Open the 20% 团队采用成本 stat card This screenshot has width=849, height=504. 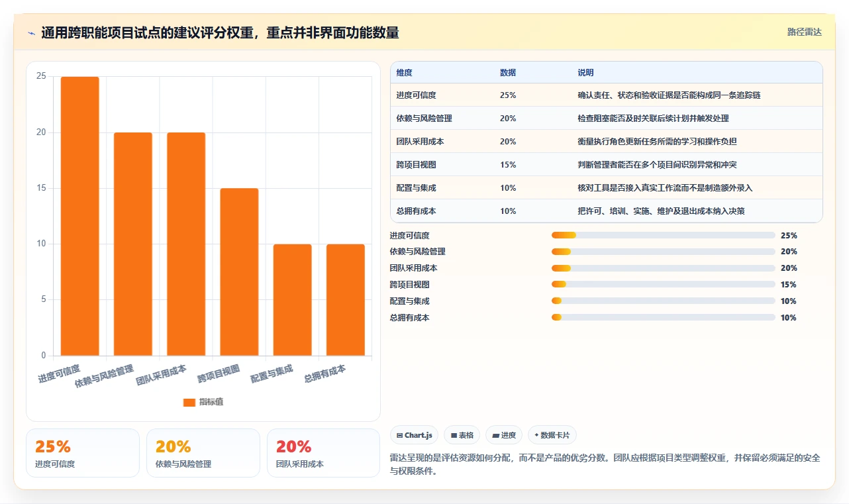pos(323,453)
